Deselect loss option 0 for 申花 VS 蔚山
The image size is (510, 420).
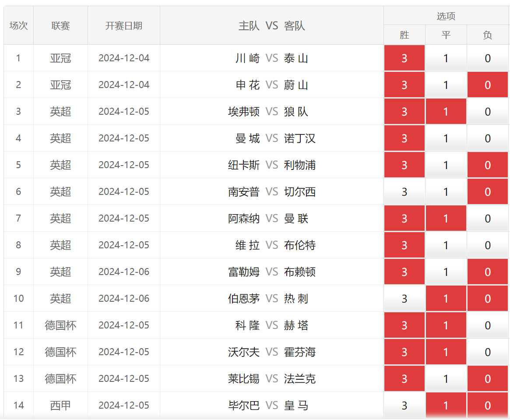point(488,85)
